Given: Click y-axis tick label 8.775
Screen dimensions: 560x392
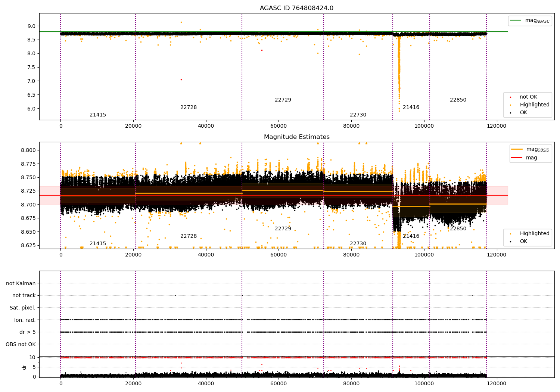Looking at the screenshot, I should click(28, 164).
